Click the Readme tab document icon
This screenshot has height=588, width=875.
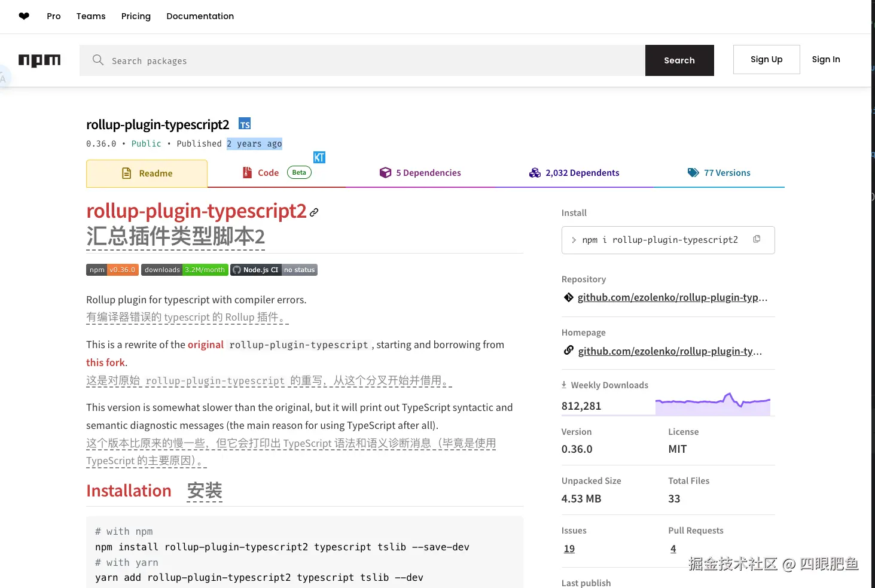click(127, 173)
